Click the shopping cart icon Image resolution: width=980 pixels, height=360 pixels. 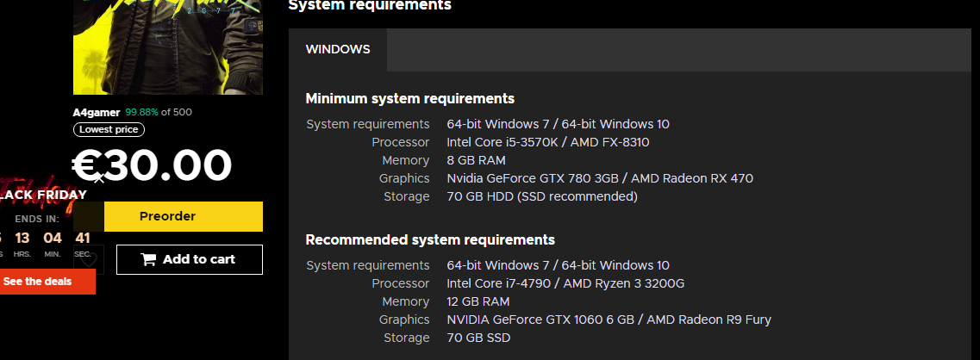click(148, 259)
